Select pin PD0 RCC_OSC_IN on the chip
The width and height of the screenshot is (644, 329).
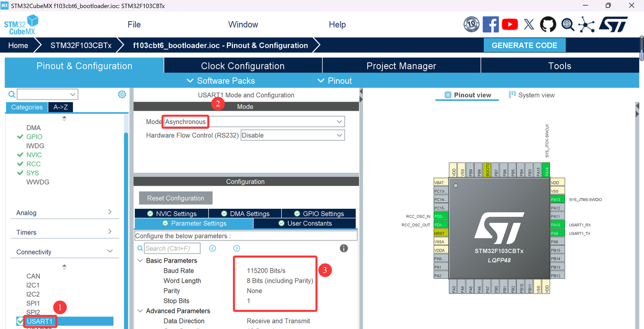click(x=440, y=216)
